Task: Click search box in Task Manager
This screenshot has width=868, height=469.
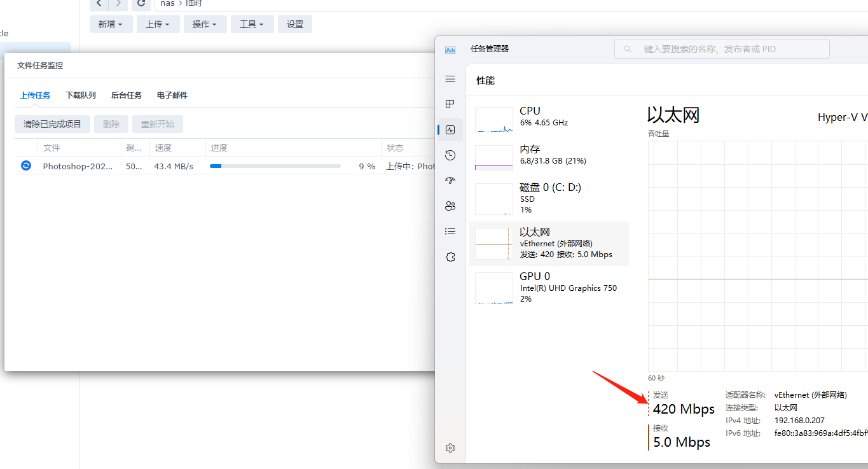Action: (722, 49)
